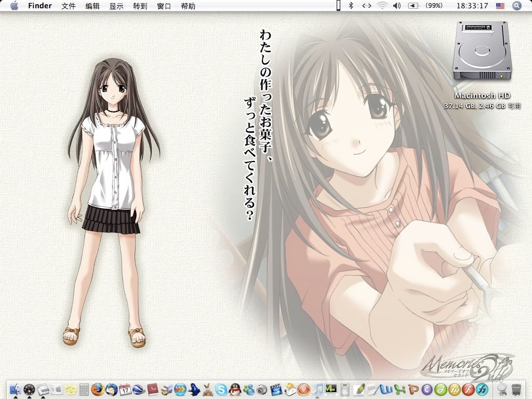Open the Finder application menu
This screenshot has width=532, height=399.
[40, 6]
